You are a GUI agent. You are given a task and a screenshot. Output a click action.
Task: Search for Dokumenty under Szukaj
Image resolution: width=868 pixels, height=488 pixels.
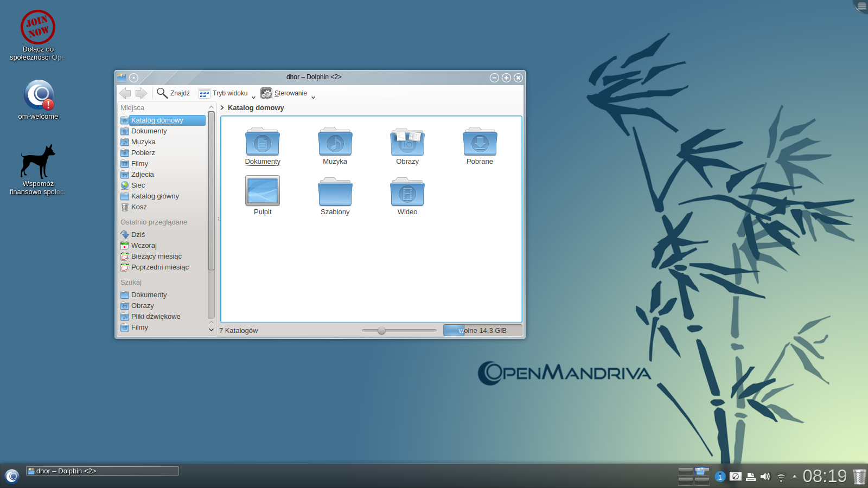click(163, 295)
